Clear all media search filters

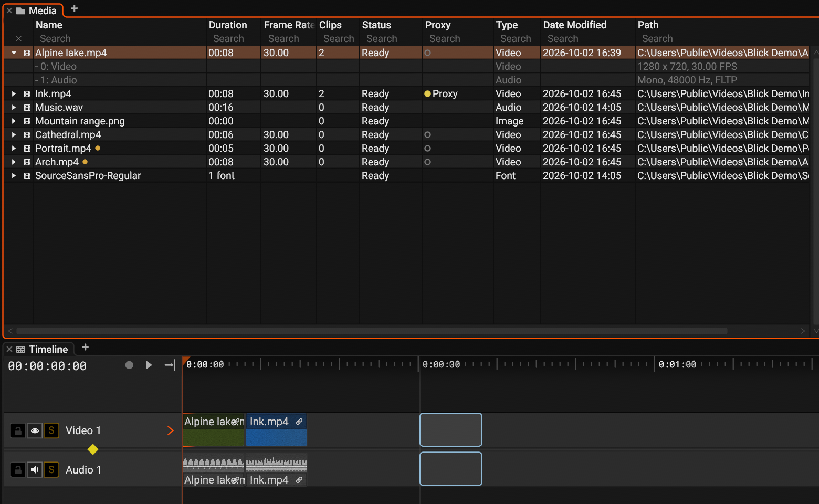(x=19, y=38)
